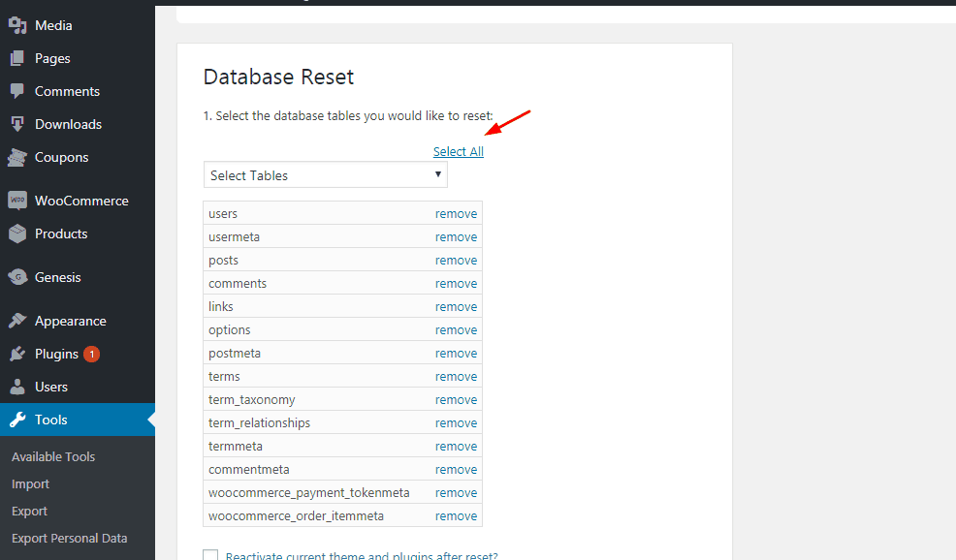Click the Plugins update count badge
Image resolution: width=956 pixels, height=560 pixels.
[x=91, y=354]
